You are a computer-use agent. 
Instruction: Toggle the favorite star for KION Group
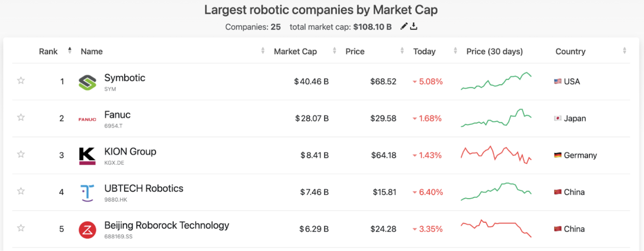coord(21,154)
